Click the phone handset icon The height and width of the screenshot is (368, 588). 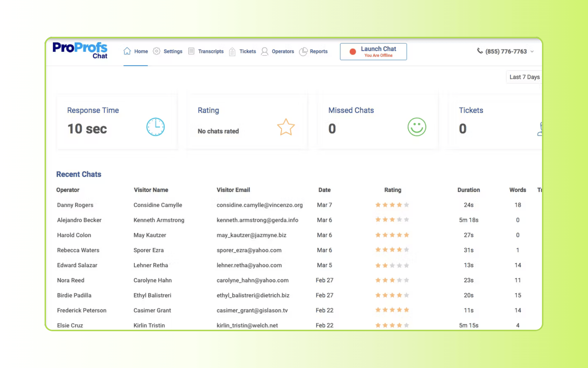point(480,51)
